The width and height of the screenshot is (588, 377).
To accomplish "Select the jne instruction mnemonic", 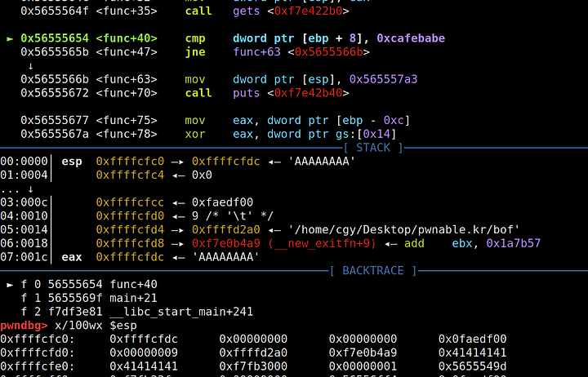I will pyautogui.click(x=195, y=52).
